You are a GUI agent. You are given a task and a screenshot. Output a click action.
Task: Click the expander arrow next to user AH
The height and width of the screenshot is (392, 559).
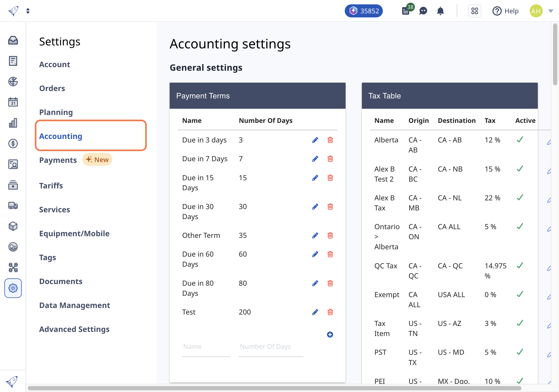(551, 11)
